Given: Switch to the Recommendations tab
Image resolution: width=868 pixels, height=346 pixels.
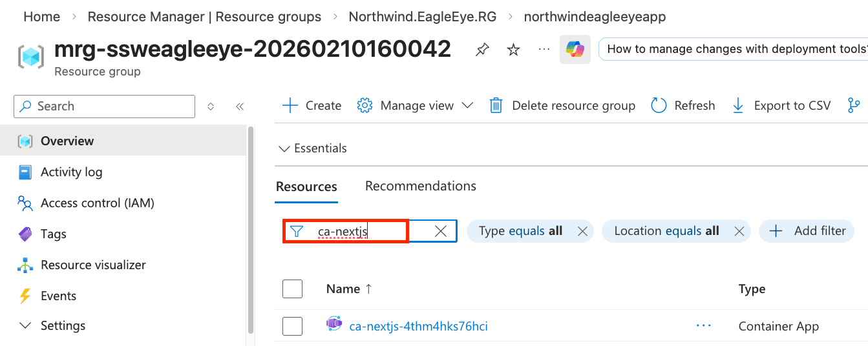Looking at the screenshot, I should pos(420,186).
